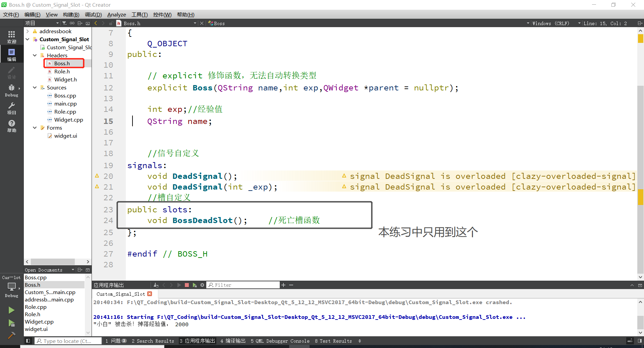The width and height of the screenshot is (644, 348).
Task: Show the 4 编译输出 compile output pane
Action: tap(233, 341)
